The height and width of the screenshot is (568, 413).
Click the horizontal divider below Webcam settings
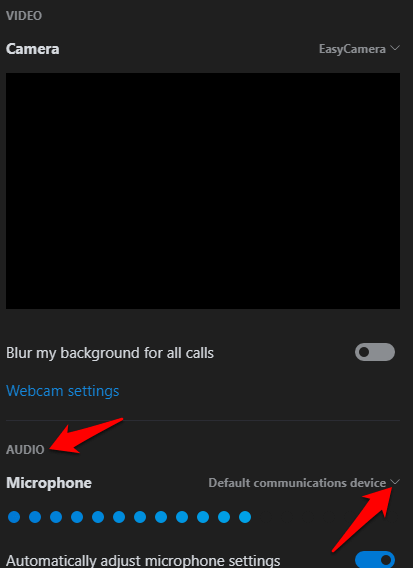click(203, 420)
